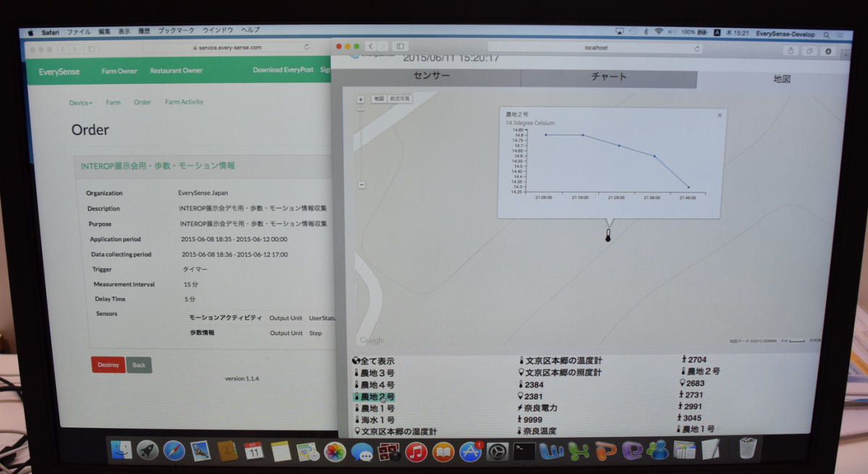Click the gray Back button
Screen dimensions: 868x474
pyautogui.click(x=139, y=365)
